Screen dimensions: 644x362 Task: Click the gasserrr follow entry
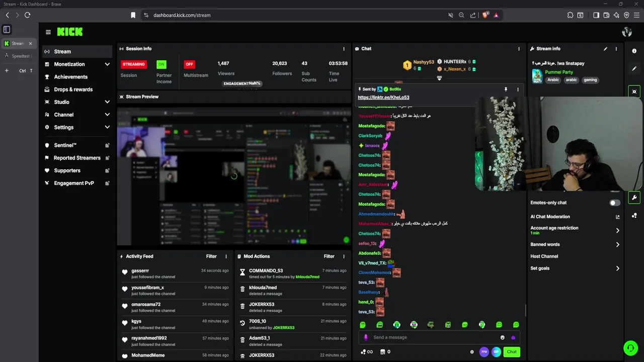pyautogui.click(x=175, y=274)
